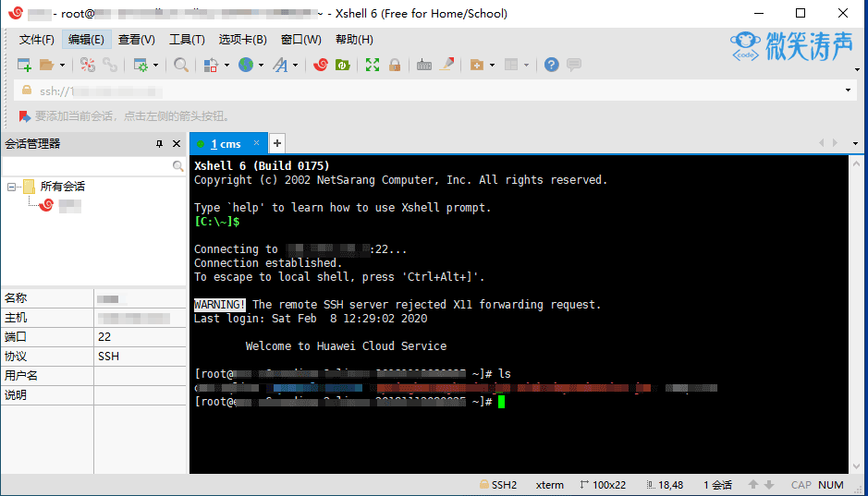
Task: Click the 100x22 terminal size indicator
Action: pos(603,485)
